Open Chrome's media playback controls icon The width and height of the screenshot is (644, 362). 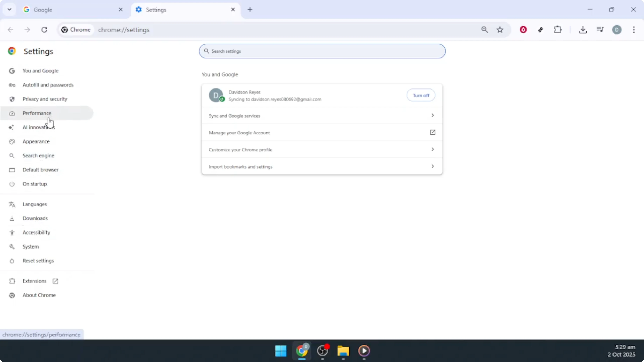[600, 30]
